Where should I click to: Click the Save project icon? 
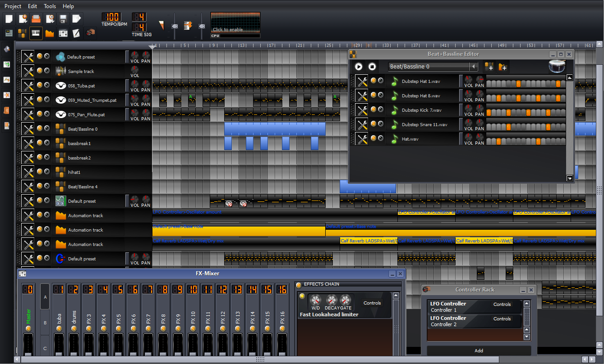[x=63, y=19]
